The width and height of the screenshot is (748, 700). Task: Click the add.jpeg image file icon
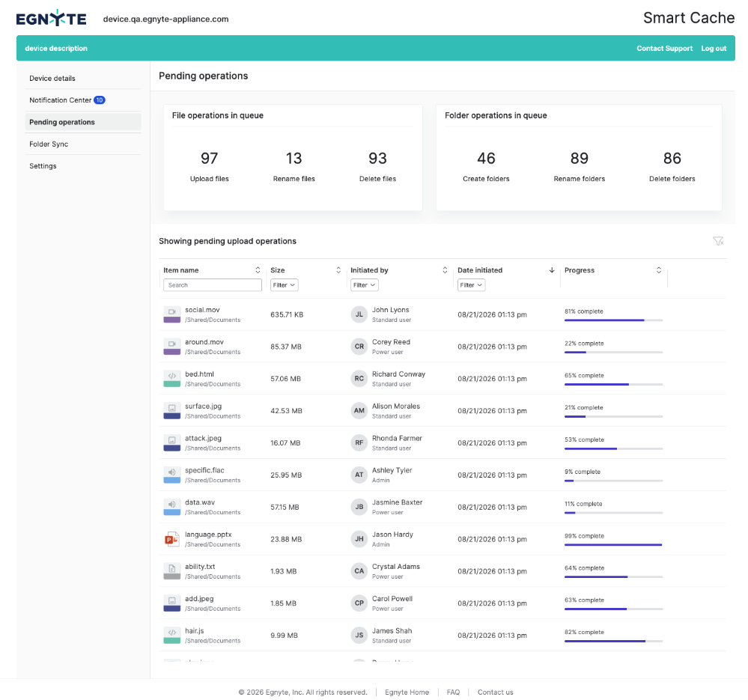171,603
